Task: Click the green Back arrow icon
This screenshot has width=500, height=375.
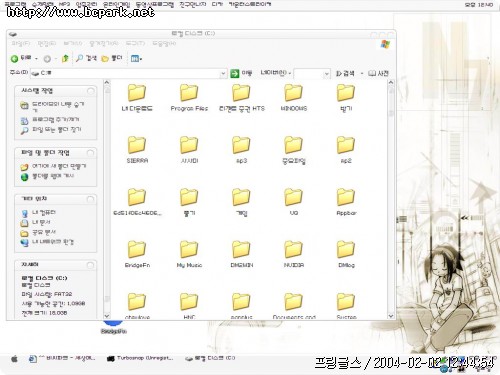Action: (x=14, y=59)
